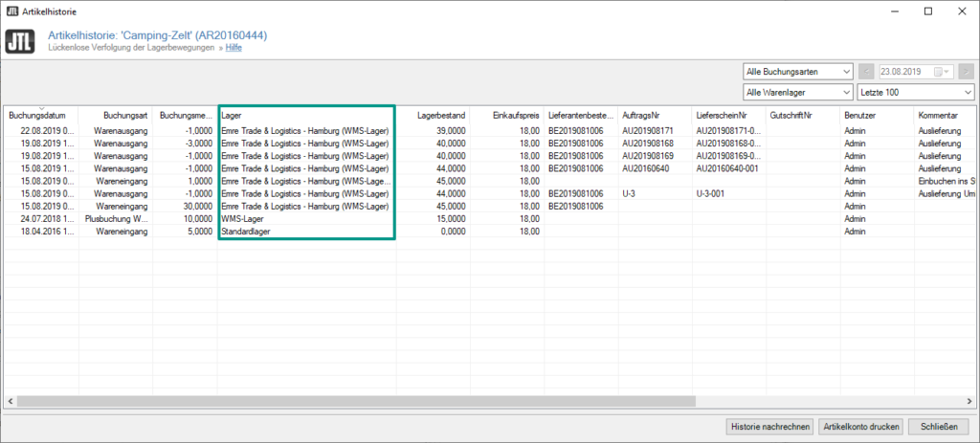Click the 'Historie nachrechnen' button

click(770, 427)
